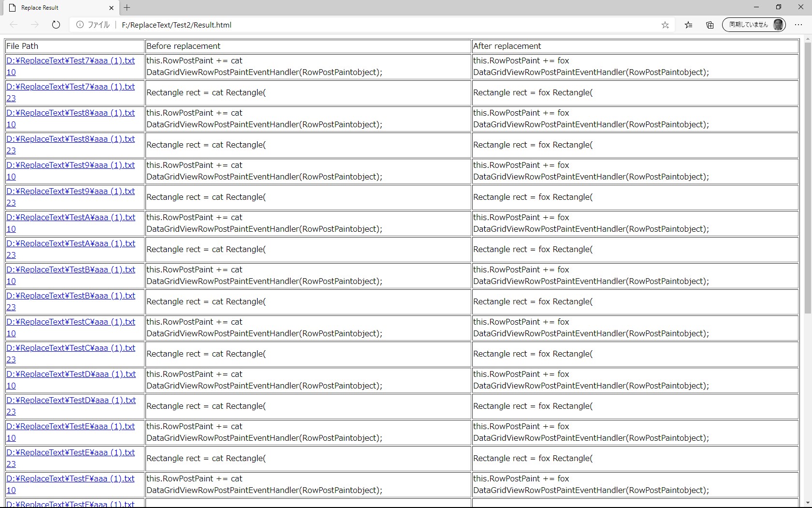
Task: Open TestE aaa (1).txt link line 23
Action: (x=71, y=458)
